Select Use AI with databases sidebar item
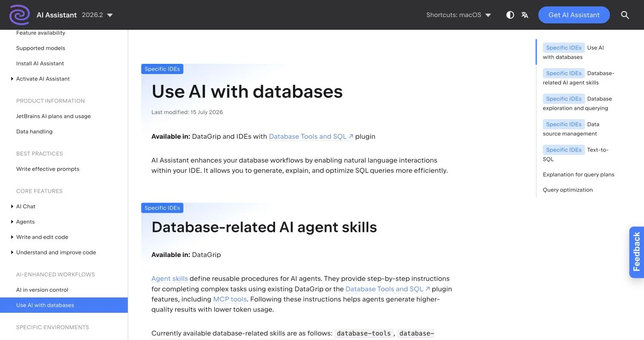Screen dimensions: 644x340 point(64,305)
